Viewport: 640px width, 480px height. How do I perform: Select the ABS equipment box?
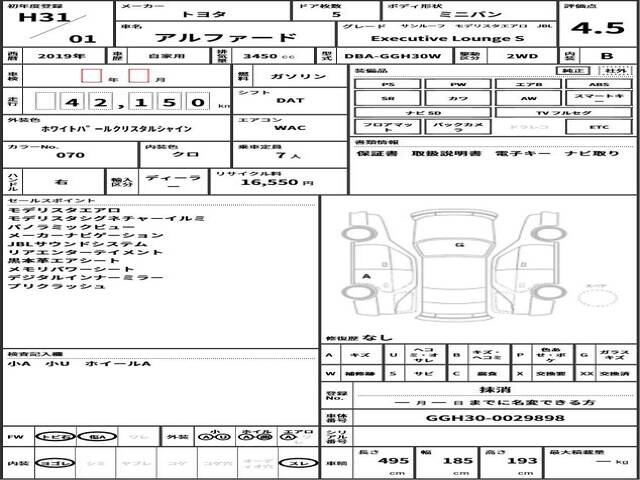point(599,84)
